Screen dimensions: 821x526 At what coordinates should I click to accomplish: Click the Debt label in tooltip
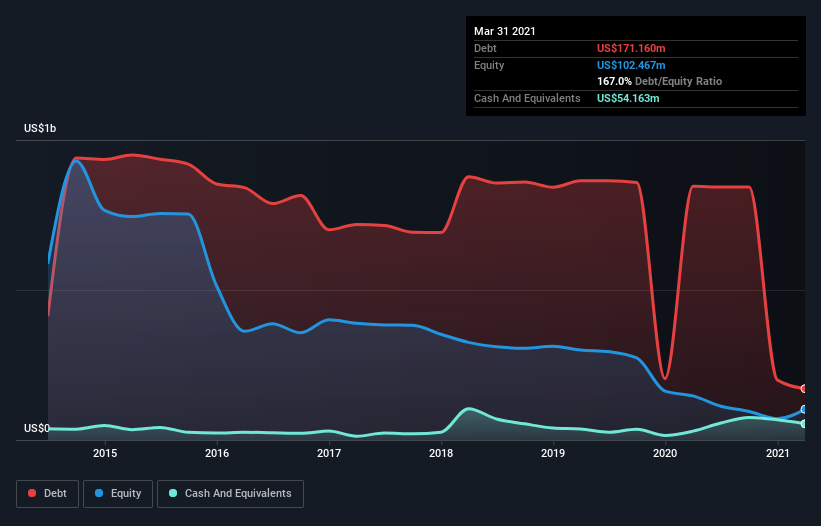pyautogui.click(x=485, y=48)
